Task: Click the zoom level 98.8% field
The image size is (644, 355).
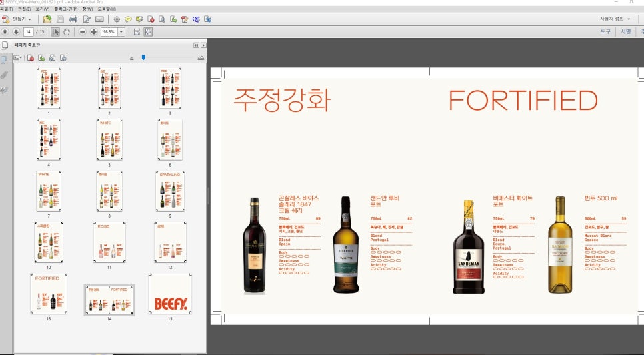Action: tap(109, 31)
